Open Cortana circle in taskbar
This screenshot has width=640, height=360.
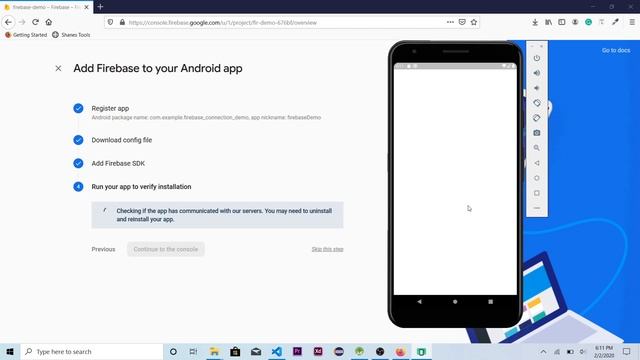(x=173, y=351)
